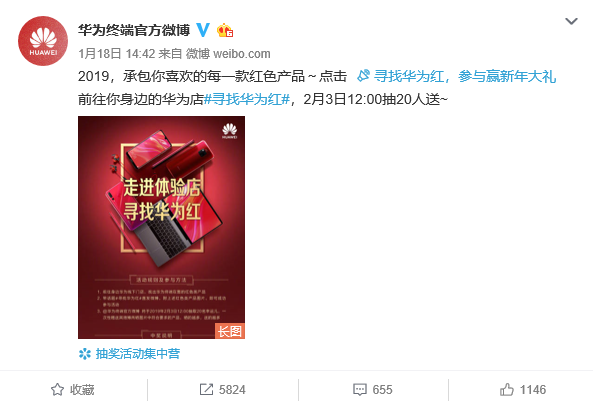
Task: Click the gold crown membership badge
Action: [x=225, y=30]
